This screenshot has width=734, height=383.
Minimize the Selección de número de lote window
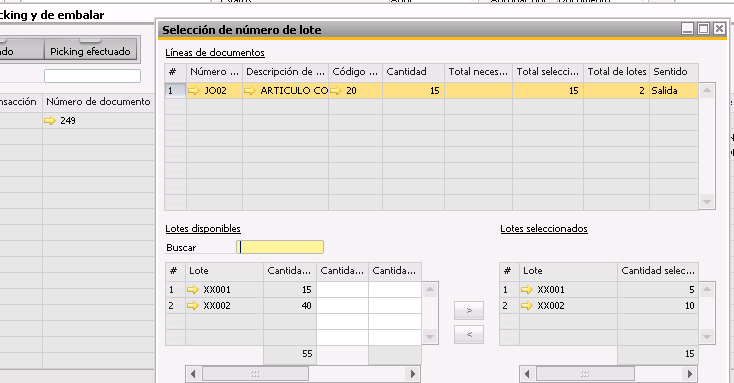tap(687, 29)
